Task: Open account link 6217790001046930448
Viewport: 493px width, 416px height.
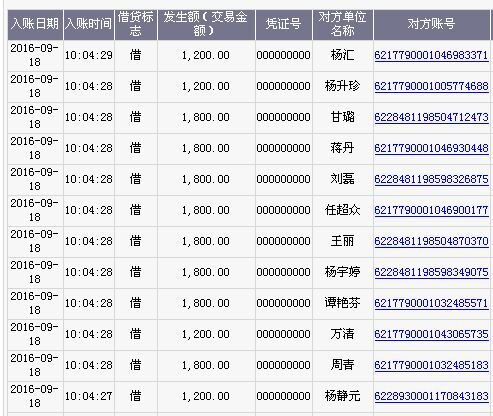Action: (431, 148)
